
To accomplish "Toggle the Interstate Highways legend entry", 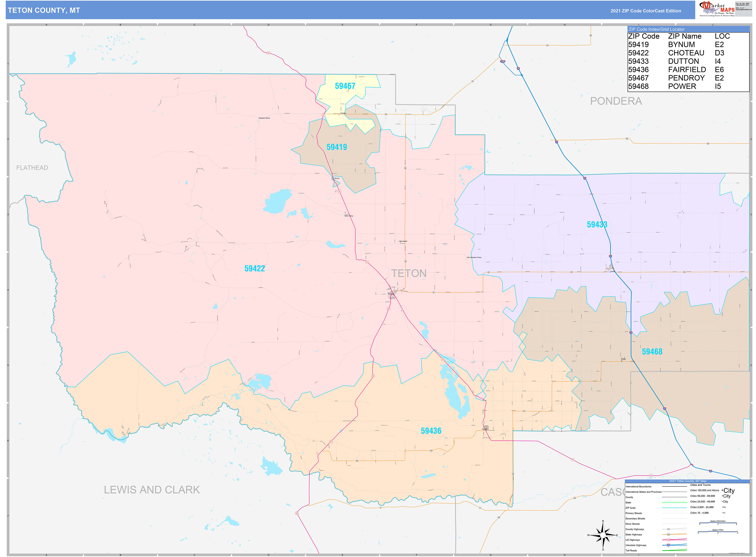I will click(x=637, y=545).
